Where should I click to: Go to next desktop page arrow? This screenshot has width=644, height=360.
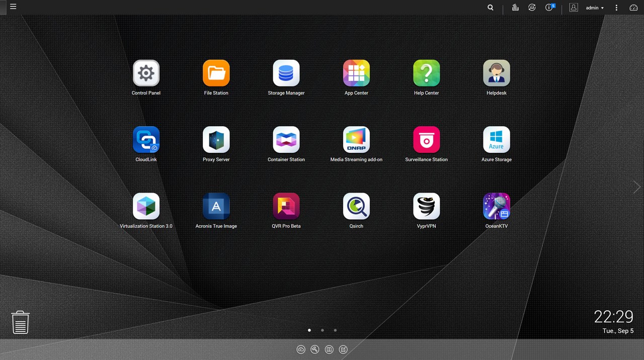coord(637,187)
